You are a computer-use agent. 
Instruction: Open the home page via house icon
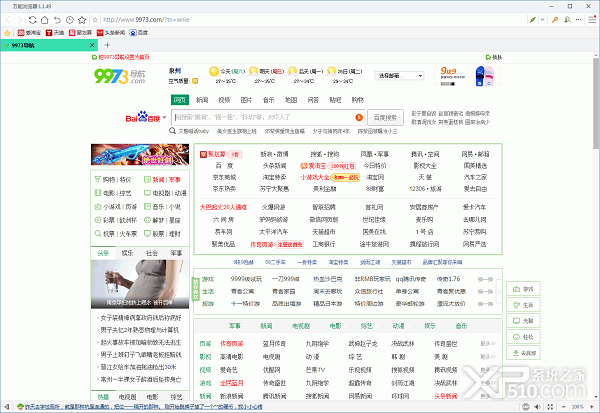[x=45, y=20]
